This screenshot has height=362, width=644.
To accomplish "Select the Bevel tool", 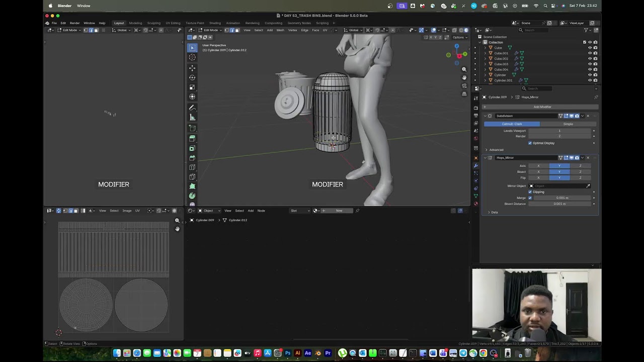I will [x=192, y=158].
